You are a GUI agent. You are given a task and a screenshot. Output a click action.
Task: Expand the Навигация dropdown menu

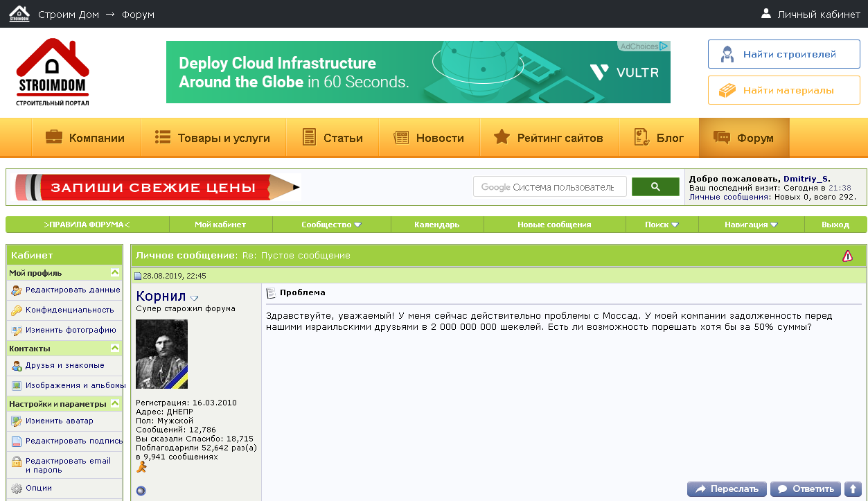coord(751,225)
